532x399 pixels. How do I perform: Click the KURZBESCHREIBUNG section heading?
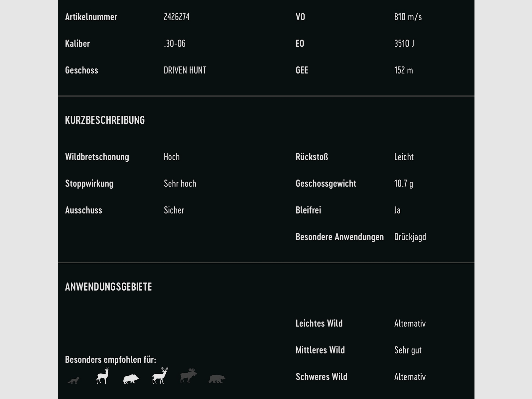[105, 120]
